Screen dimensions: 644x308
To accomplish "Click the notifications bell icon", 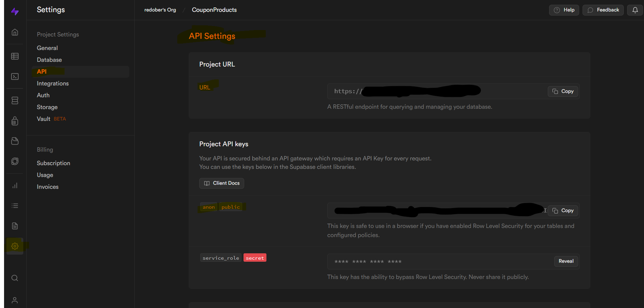I will 635,10.
